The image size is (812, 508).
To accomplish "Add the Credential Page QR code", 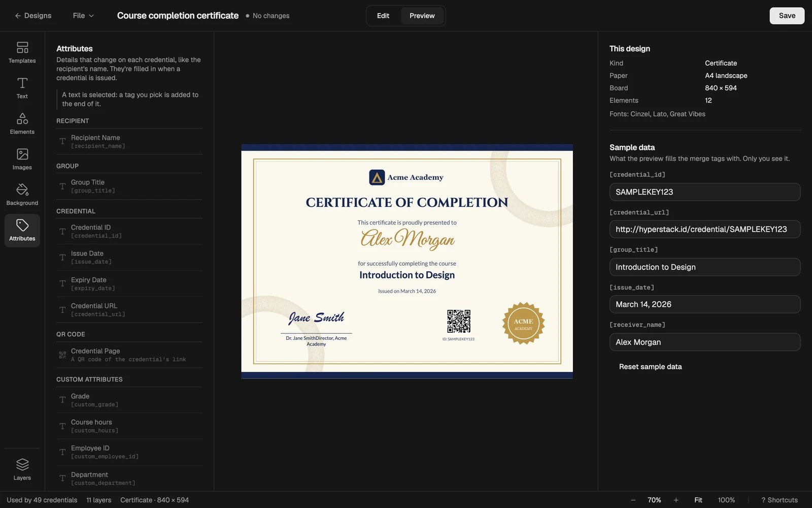I will click(129, 355).
